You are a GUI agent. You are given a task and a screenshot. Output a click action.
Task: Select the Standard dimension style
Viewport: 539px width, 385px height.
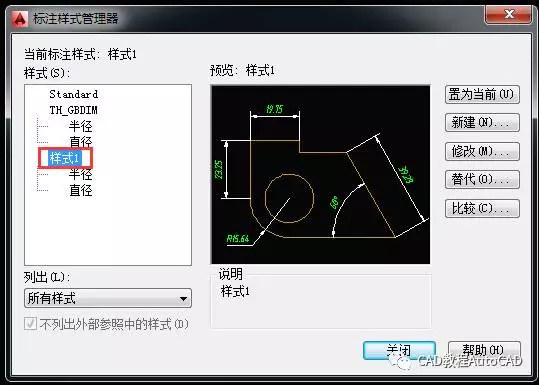tap(74, 94)
